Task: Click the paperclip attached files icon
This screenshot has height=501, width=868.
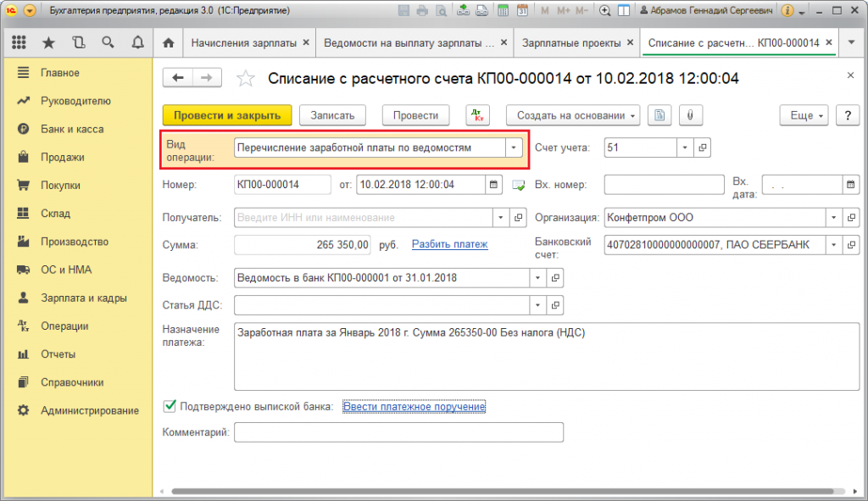Action: (x=690, y=115)
